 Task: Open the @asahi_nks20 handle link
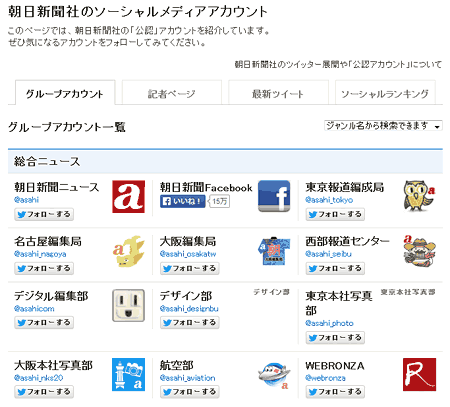(38, 378)
